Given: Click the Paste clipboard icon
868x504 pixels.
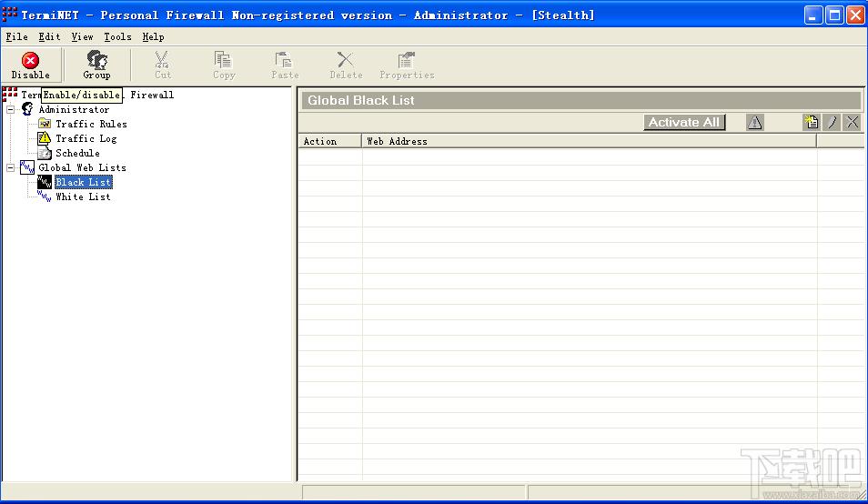Looking at the screenshot, I should coord(284,59).
